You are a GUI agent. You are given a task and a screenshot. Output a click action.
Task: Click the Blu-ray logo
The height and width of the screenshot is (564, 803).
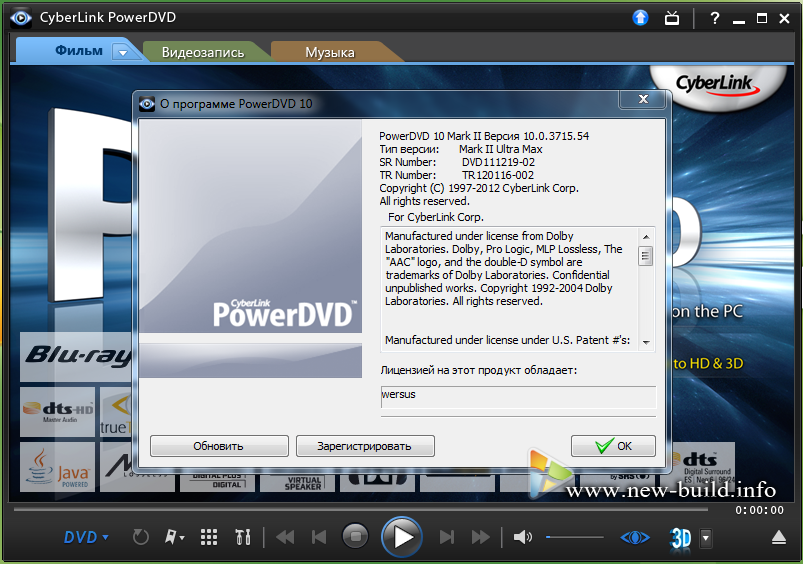point(76,357)
